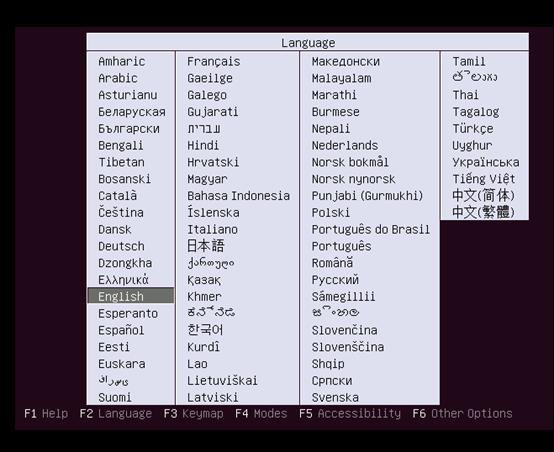Select Magyar language

[x=207, y=179]
